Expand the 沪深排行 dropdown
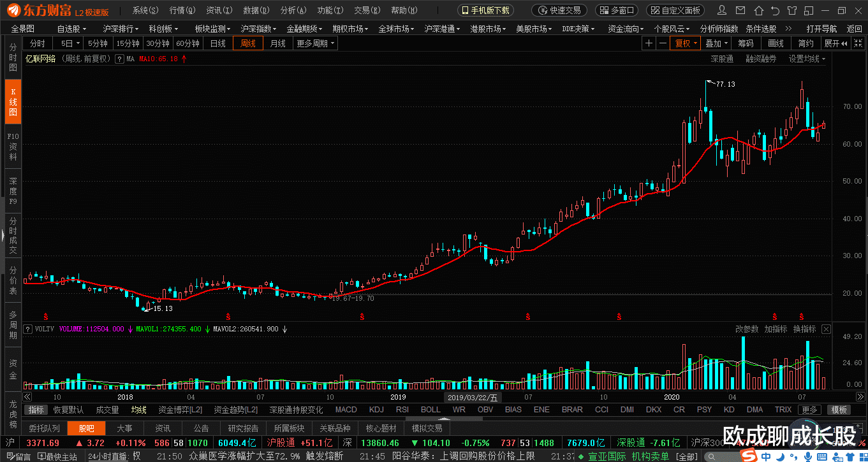 [122, 29]
